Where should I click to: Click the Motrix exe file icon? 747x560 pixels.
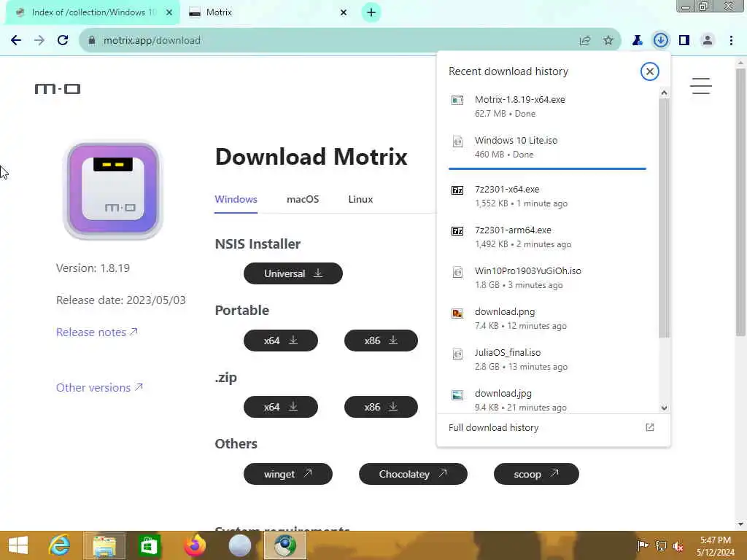click(457, 100)
